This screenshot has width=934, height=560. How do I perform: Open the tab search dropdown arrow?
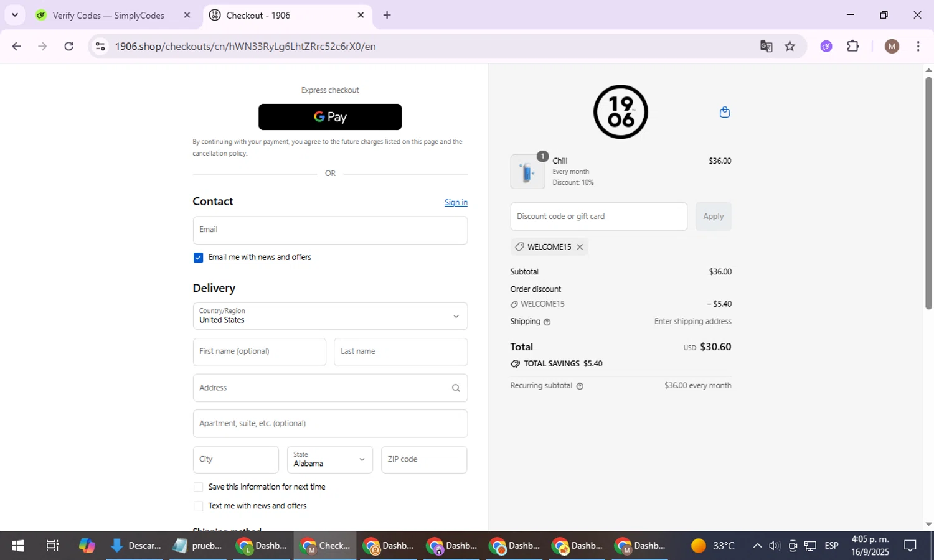(x=15, y=15)
